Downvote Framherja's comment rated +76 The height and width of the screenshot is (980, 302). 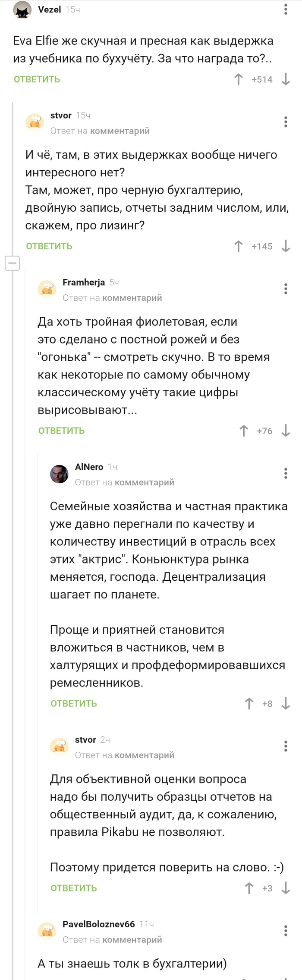coord(286,431)
